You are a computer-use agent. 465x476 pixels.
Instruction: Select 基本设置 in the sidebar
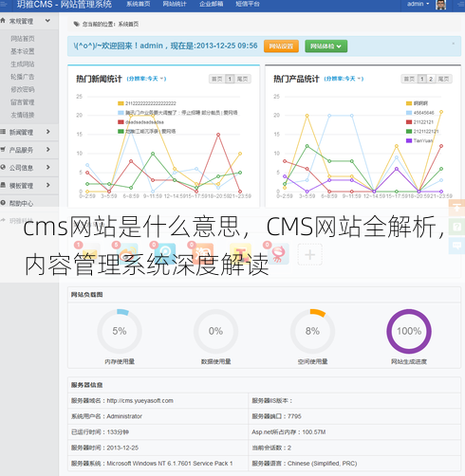coord(23,51)
